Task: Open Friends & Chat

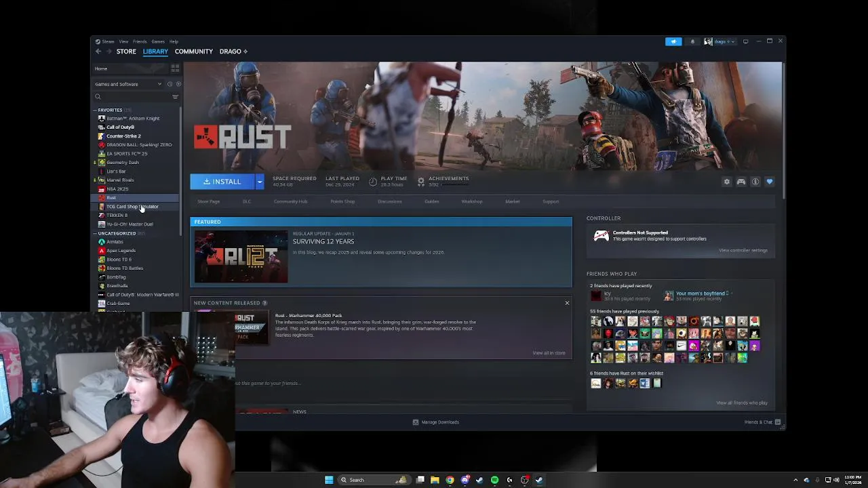Action: pos(762,422)
